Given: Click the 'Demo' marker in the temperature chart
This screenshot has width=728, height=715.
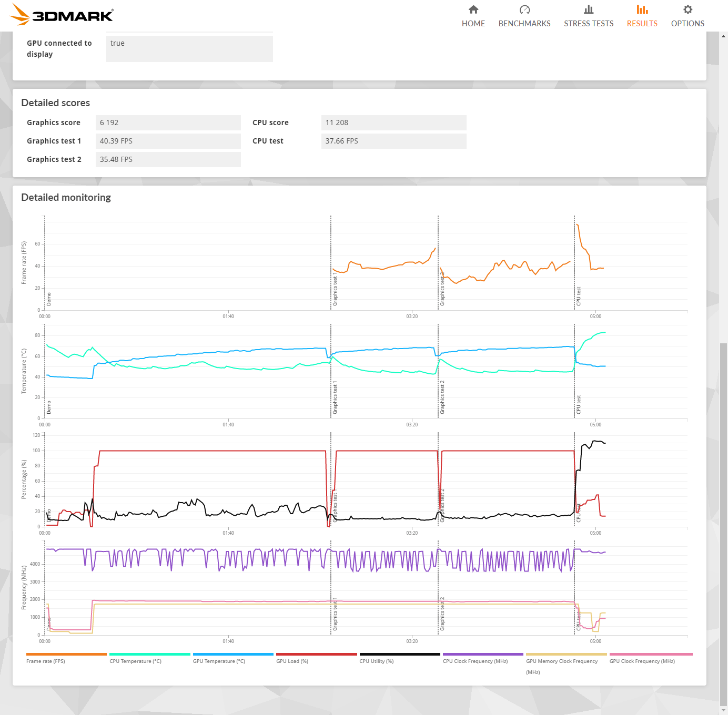Looking at the screenshot, I should pyautogui.click(x=49, y=407).
